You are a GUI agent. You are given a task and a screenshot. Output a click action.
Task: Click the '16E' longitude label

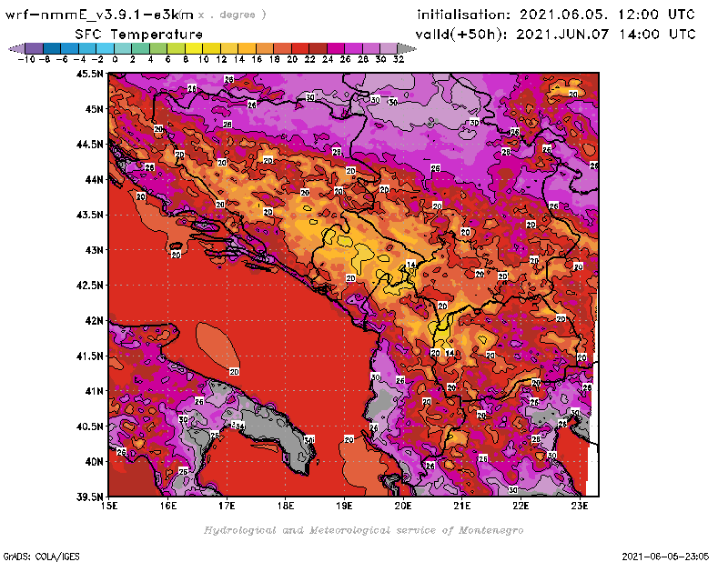pyautogui.click(x=168, y=506)
